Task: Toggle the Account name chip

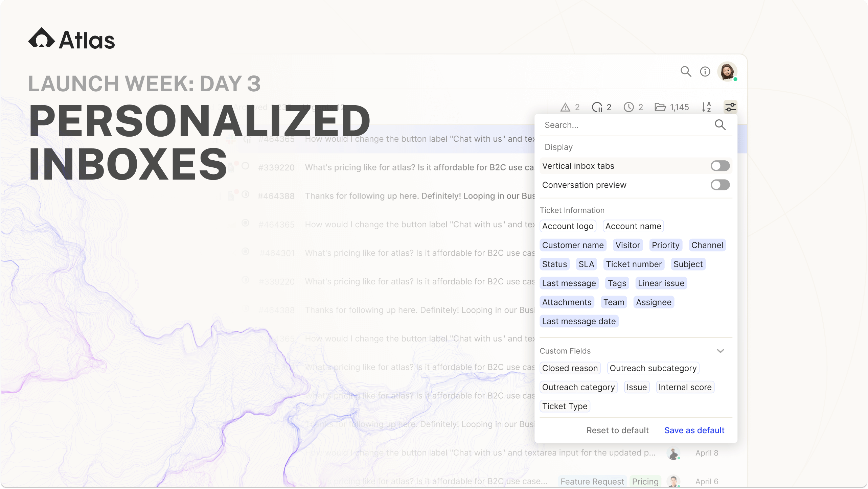Action: tap(633, 226)
